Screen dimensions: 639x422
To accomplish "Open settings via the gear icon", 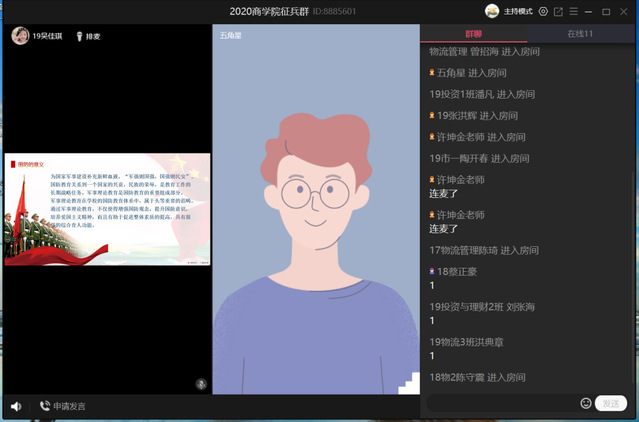I will coord(543,12).
